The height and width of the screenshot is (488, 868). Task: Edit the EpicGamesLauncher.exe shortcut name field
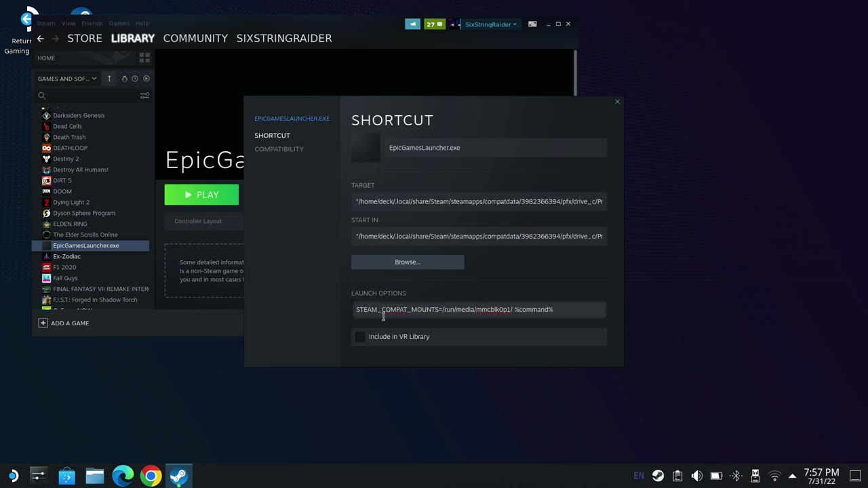click(x=496, y=148)
